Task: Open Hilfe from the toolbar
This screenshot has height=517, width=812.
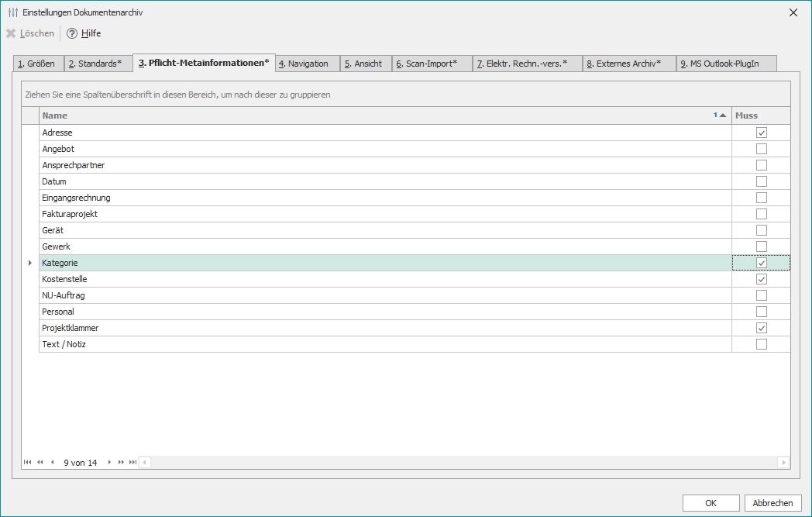Action: 84,33
